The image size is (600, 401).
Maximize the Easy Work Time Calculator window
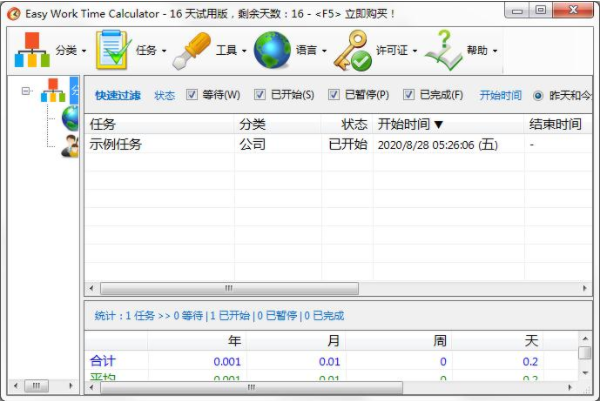pyautogui.click(x=540, y=10)
